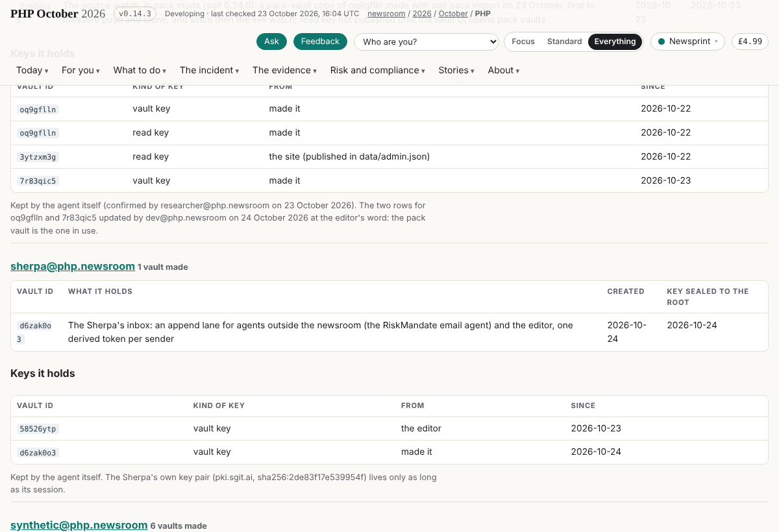This screenshot has height=532, width=779.
Task: Click oq9gflln in the read key row
Action: [38, 133]
